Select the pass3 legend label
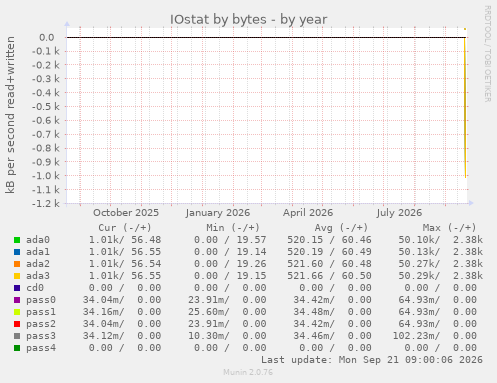 41,336
